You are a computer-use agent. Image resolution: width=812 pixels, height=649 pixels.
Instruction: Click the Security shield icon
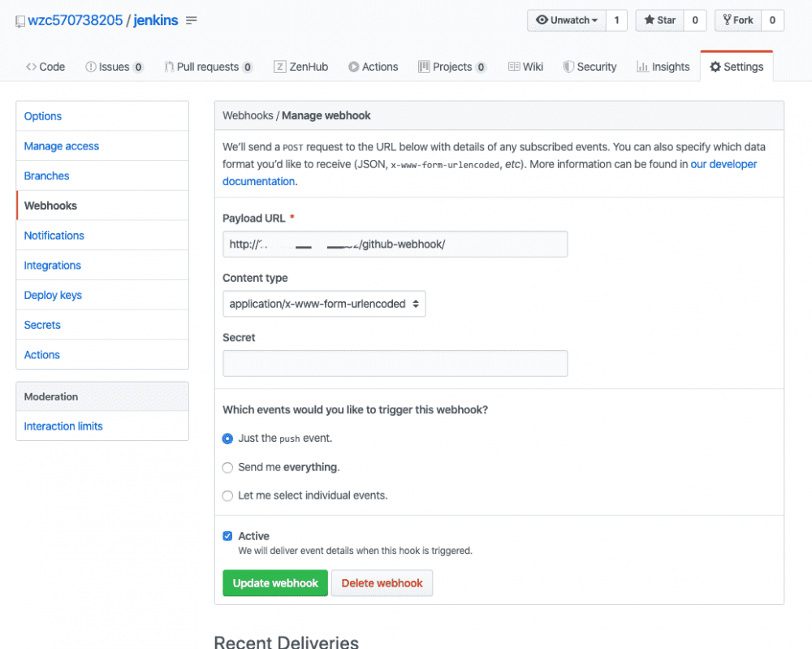tap(570, 67)
